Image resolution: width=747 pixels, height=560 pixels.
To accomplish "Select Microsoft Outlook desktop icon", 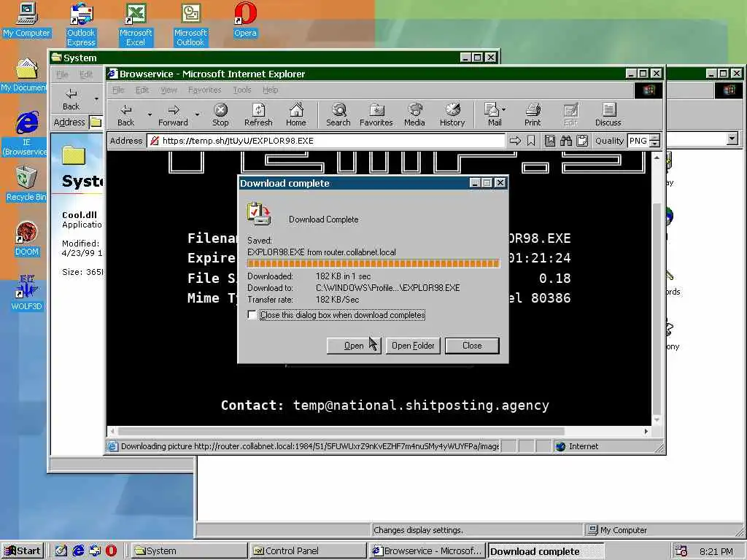I will (190, 25).
